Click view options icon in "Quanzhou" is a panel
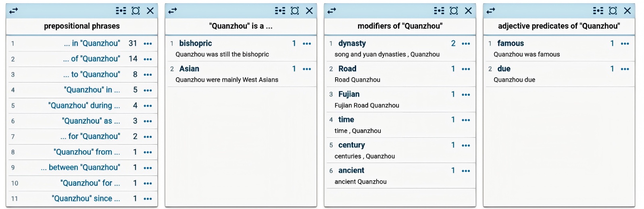The height and width of the screenshot is (209, 644). [x=280, y=11]
